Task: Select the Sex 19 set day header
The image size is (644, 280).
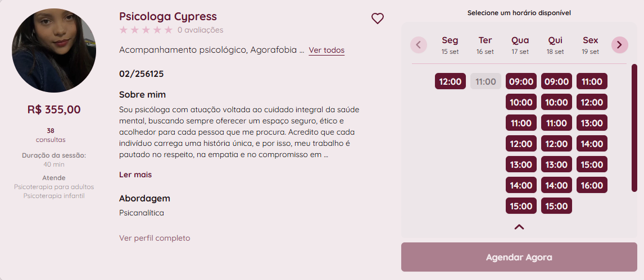Action: pyautogui.click(x=590, y=45)
